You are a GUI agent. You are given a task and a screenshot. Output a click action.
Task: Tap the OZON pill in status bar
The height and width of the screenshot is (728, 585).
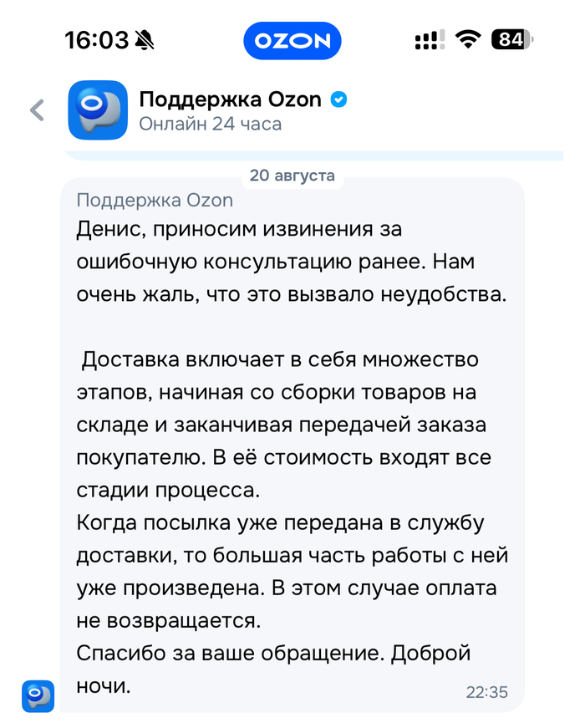292,40
